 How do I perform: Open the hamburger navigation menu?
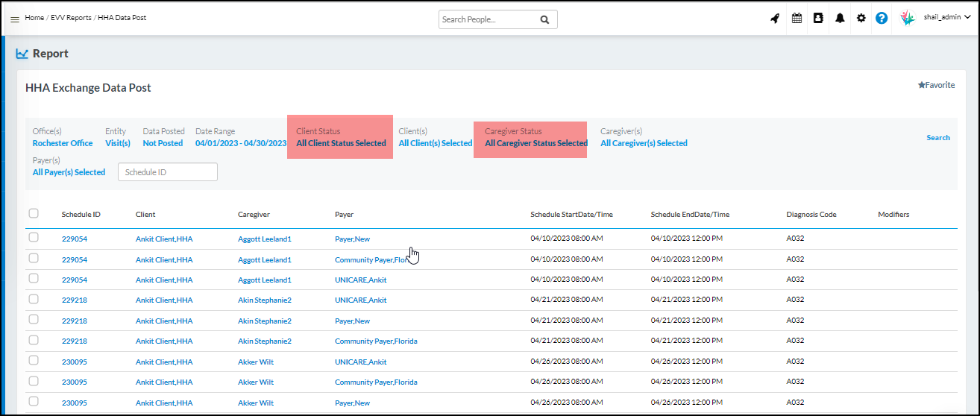point(15,19)
